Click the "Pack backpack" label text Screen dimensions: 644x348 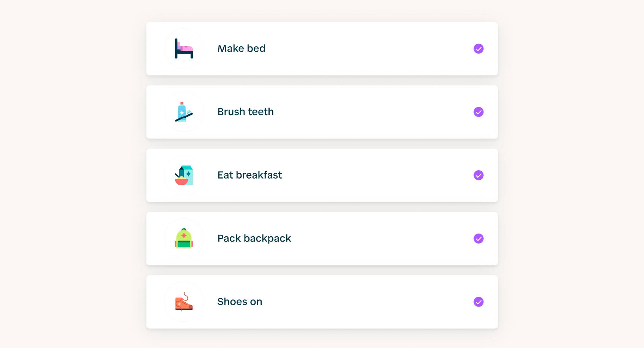coord(254,239)
